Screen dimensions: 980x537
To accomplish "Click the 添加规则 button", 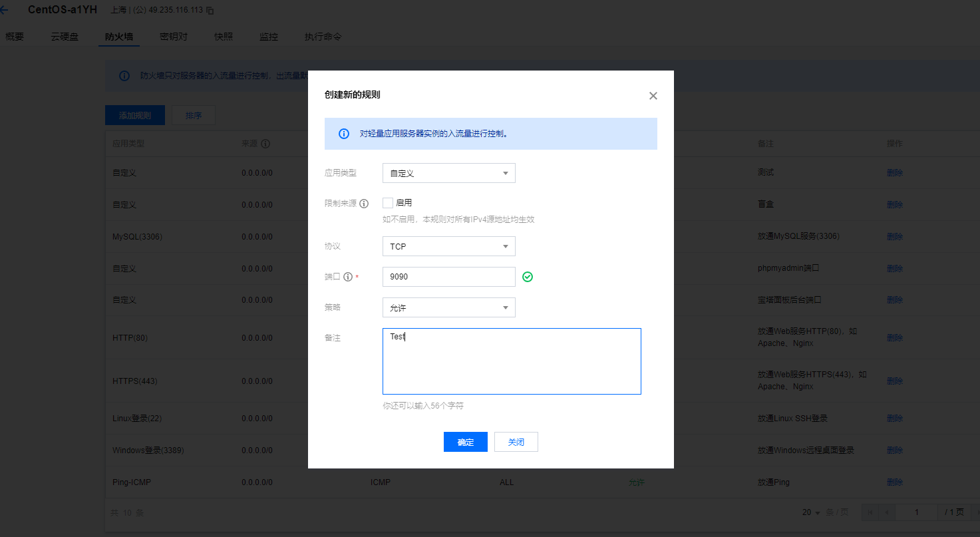I will pos(135,115).
